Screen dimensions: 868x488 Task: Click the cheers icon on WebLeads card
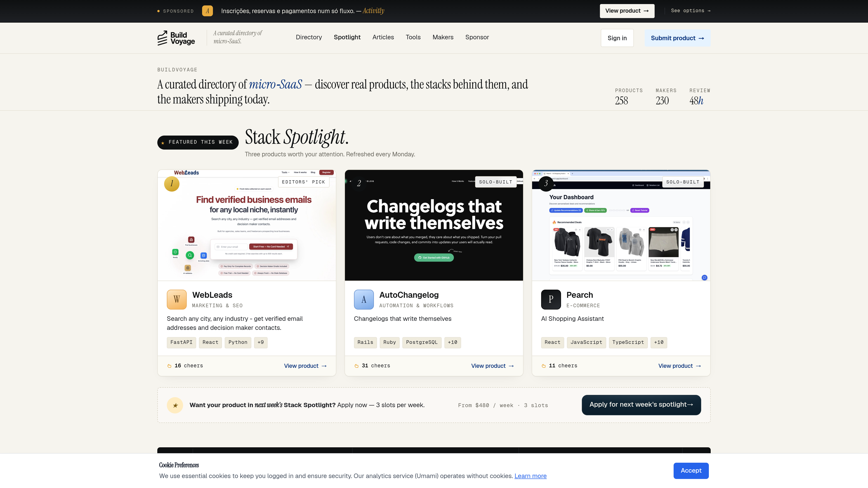(170, 366)
